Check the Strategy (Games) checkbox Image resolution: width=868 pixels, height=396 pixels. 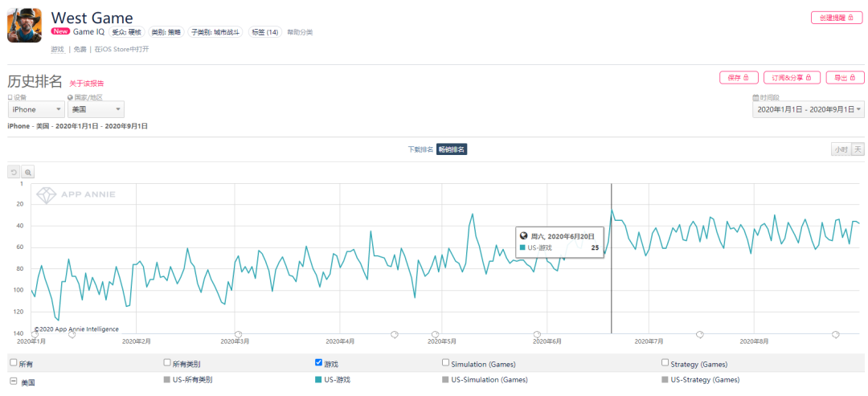pyautogui.click(x=665, y=362)
